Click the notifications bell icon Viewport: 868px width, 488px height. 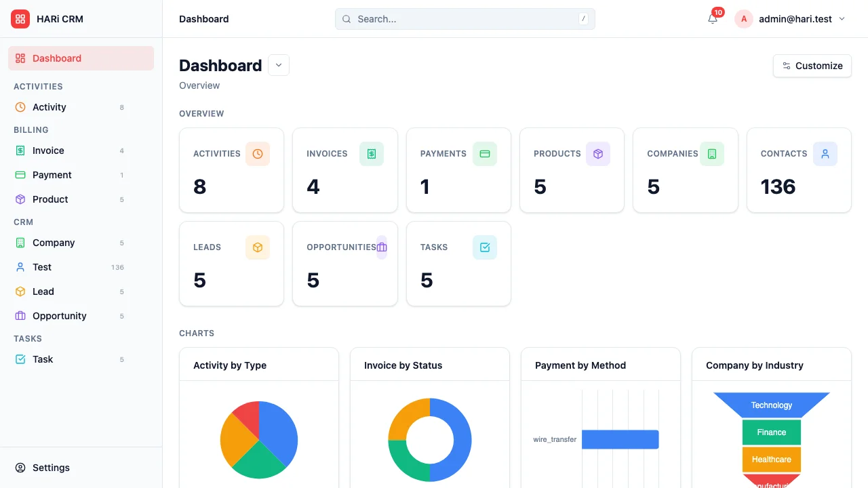coord(712,19)
